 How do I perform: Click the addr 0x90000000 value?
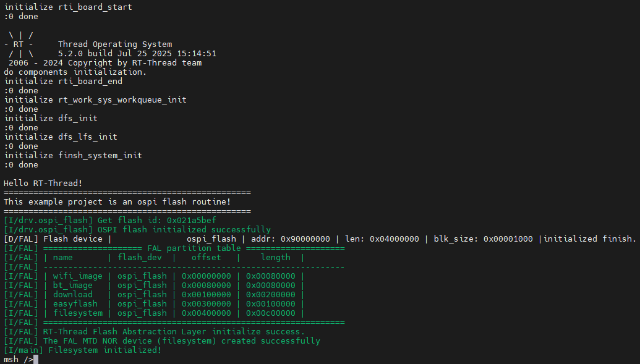[305, 239]
